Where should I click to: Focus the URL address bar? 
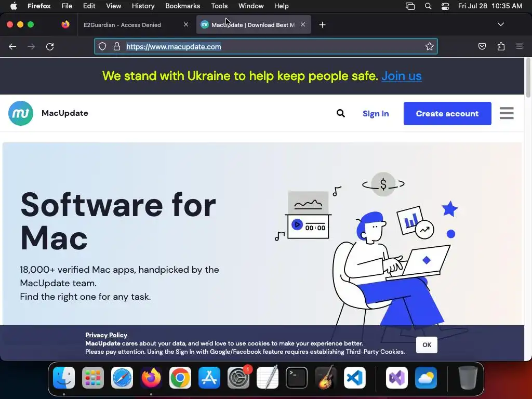(265, 46)
